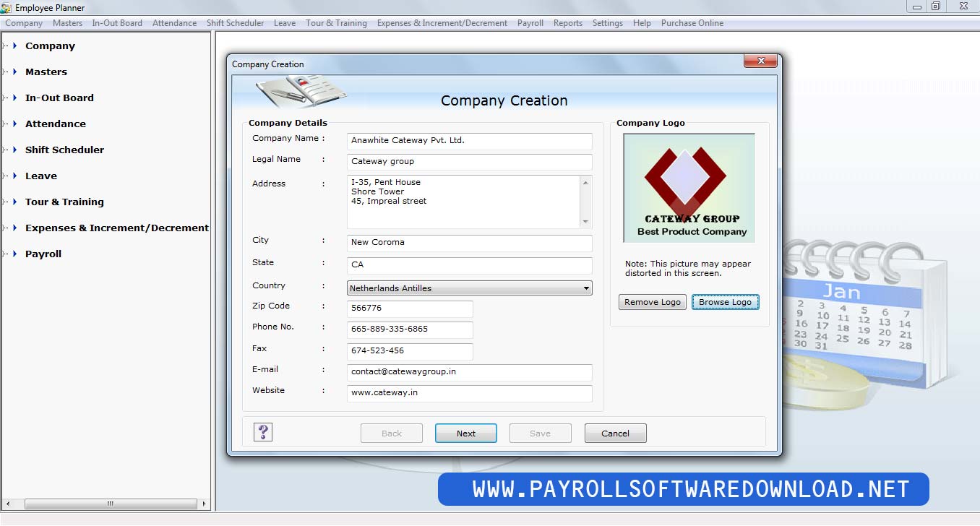Image resolution: width=980 pixels, height=526 pixels.
Task: Click the Website input field
Action: tap(470, 393)
